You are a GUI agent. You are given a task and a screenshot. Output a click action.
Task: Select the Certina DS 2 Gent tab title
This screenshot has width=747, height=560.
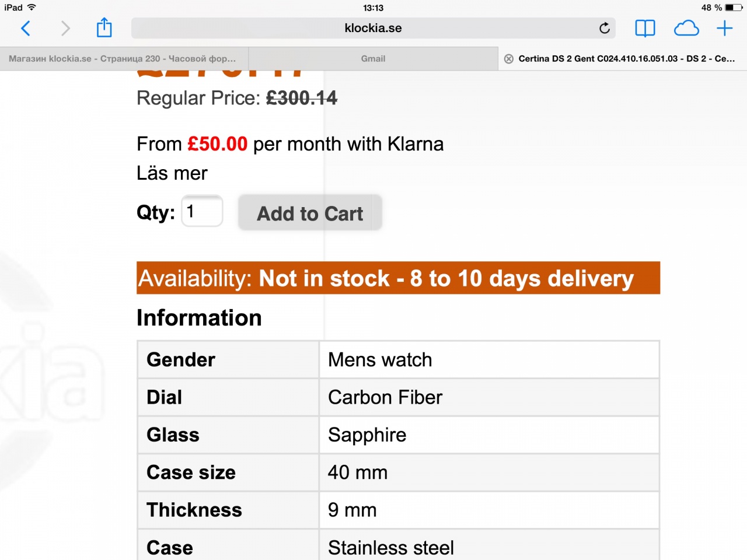coord(626,59)
